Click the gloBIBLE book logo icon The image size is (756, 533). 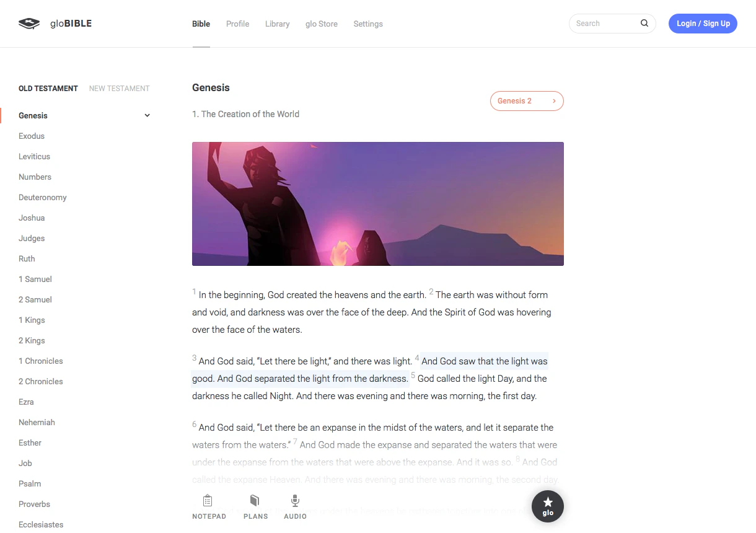coord(29,24)
